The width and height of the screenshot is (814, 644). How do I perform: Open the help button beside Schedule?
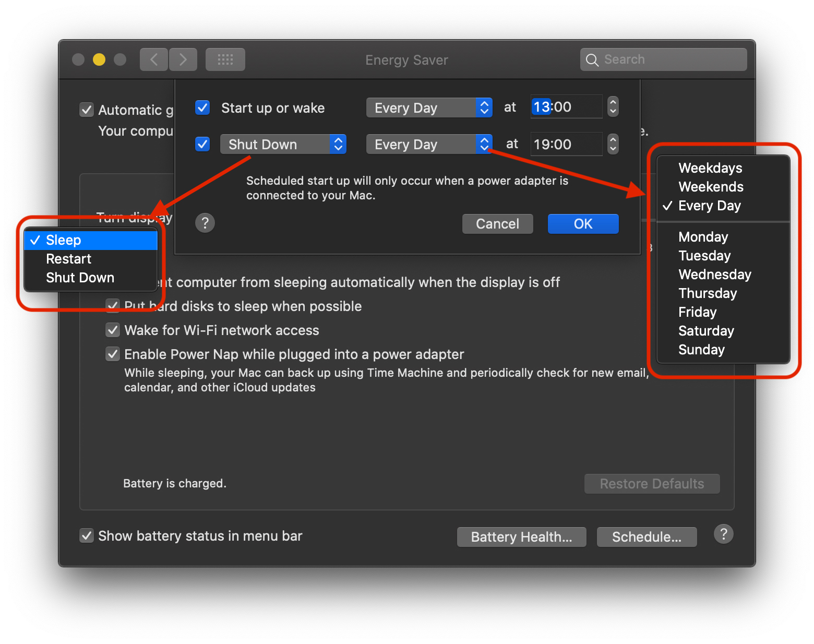(x=723, y=534)
